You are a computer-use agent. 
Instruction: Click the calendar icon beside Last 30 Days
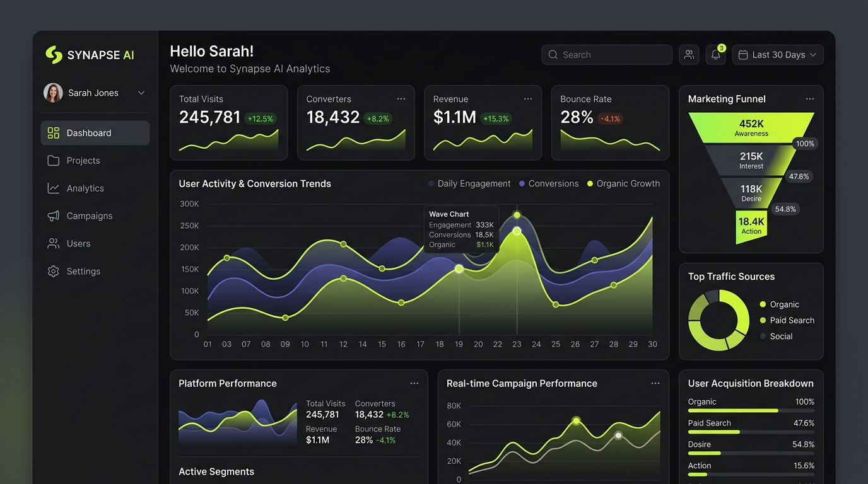[x=743, y=55]
